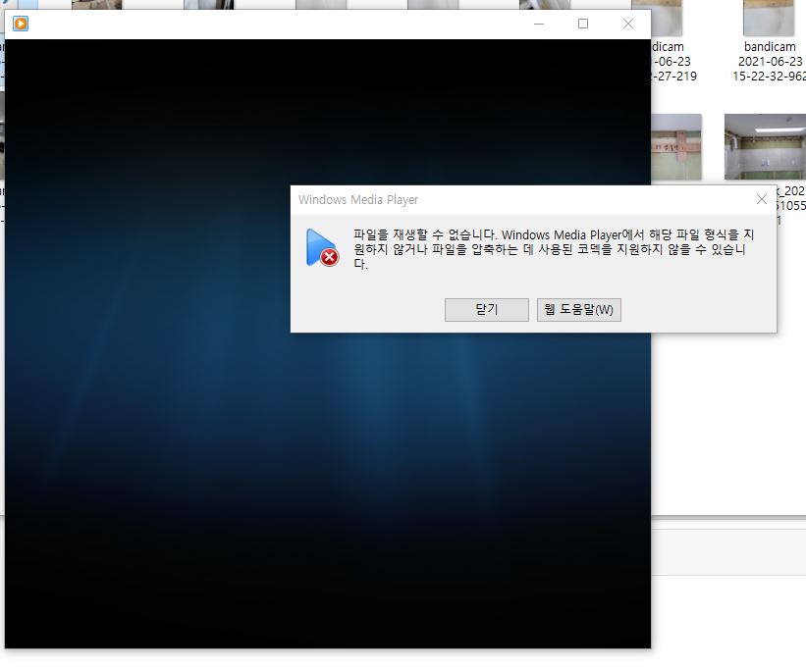Click the Windows Media Player dialog title text

[358, 200]
